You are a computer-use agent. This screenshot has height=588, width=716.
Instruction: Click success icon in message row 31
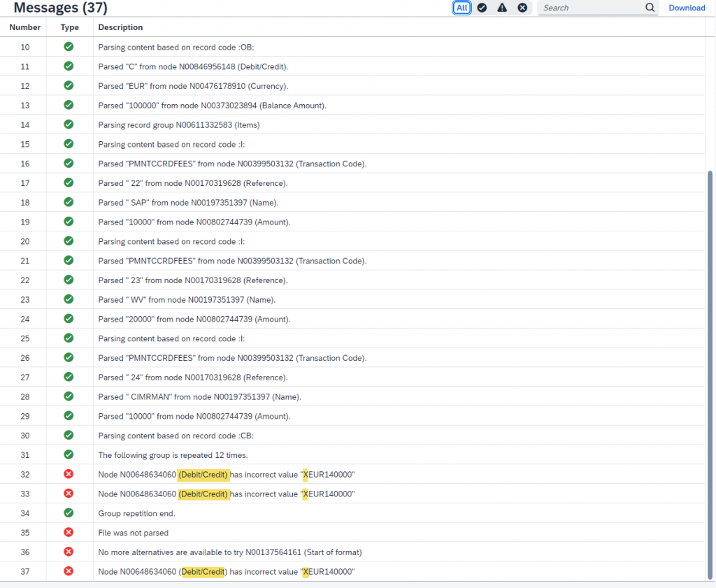(69, 454)
